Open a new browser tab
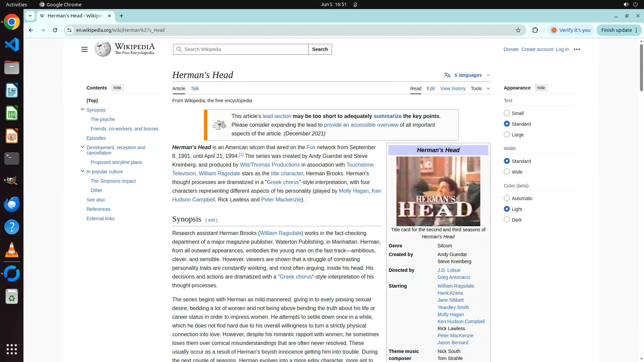The image size is (644, 362). click(121, 16)
